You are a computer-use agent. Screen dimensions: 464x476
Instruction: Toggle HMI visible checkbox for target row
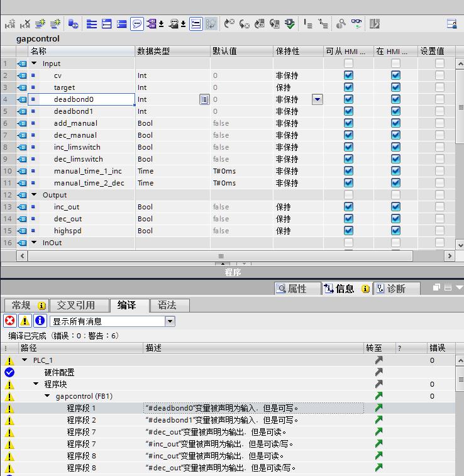[x=395, y=87]
